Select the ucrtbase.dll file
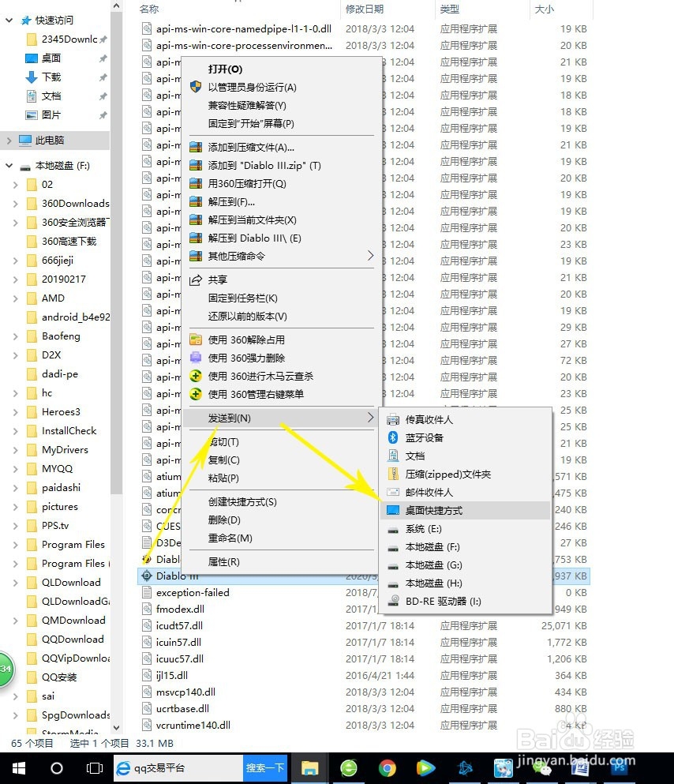Viewport: 674px width, 784px height. (182, 708)
